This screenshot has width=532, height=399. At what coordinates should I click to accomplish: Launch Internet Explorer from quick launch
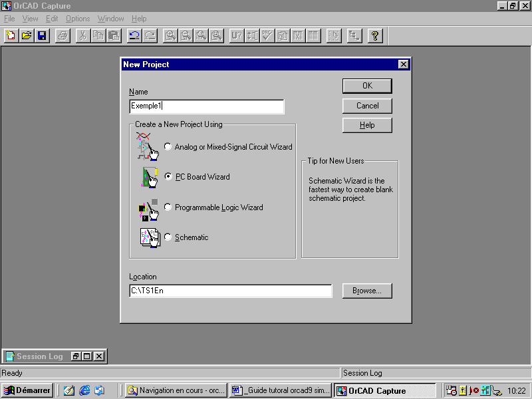(84, 390)
